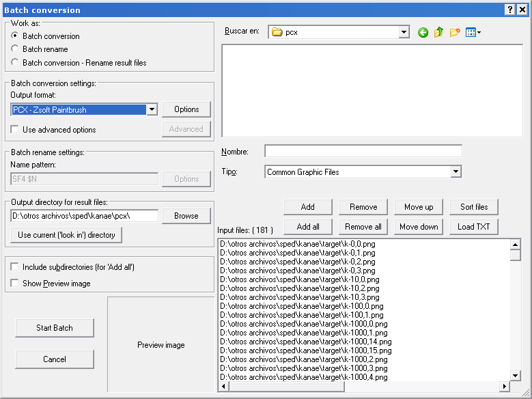Viewport: 532px width, 399px height.
Task: Open the Buscar en folder dropdown
Action: (x=403, y=32)
